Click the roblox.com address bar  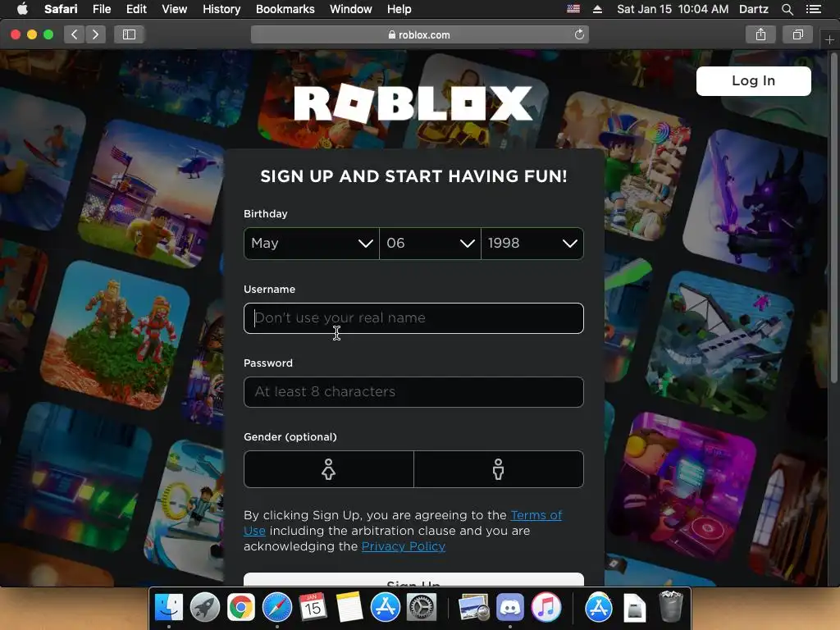420,34
